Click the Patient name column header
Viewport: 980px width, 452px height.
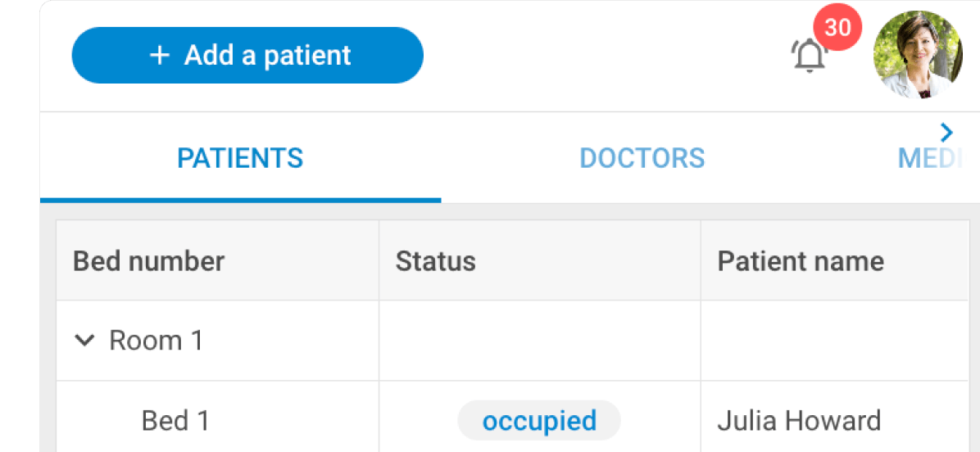pyautogui.click(x=835, y=260)
